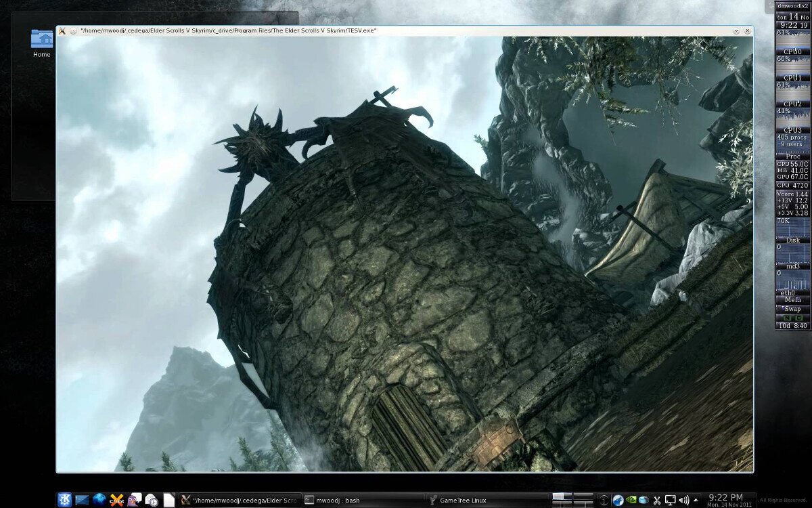Open the KDE Kickoff application launcher

(64, 500)
